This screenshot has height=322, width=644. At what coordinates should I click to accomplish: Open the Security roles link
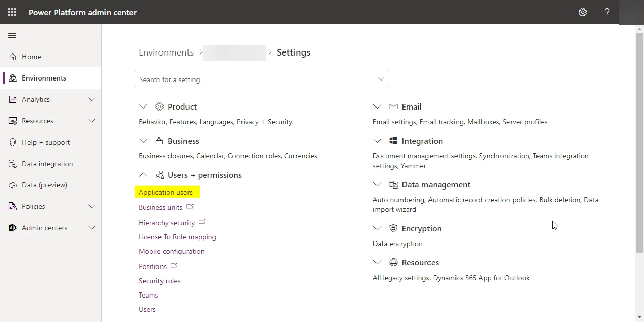tap(159, 281)
